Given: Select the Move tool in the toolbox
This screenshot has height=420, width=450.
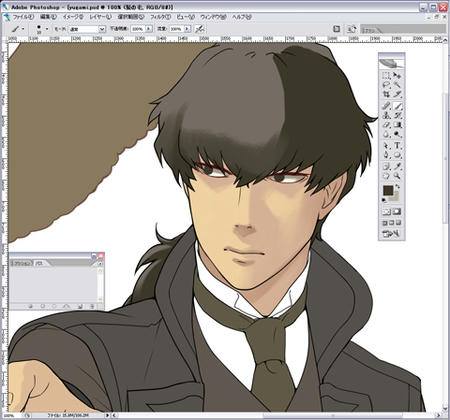Looking at the screenshot, I should point(397,75).
